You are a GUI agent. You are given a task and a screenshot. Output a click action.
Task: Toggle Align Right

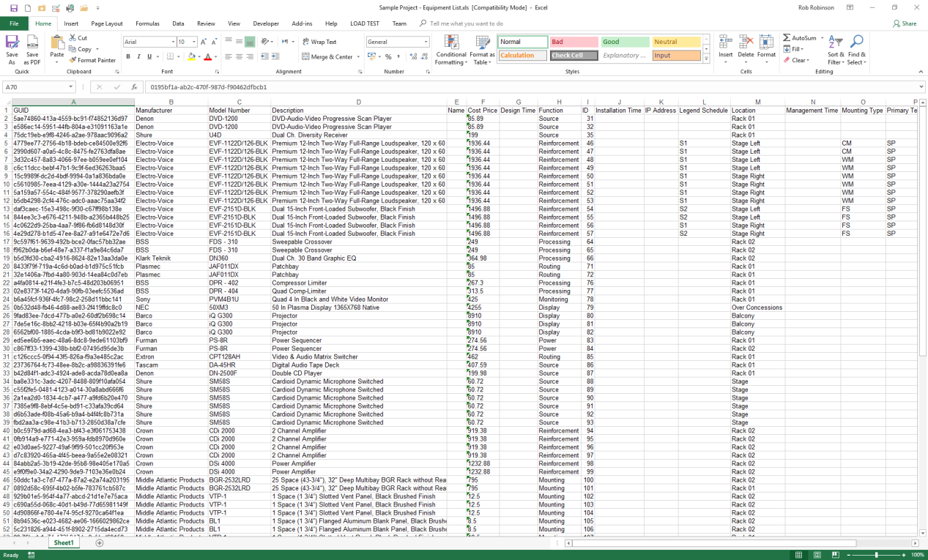250,56
